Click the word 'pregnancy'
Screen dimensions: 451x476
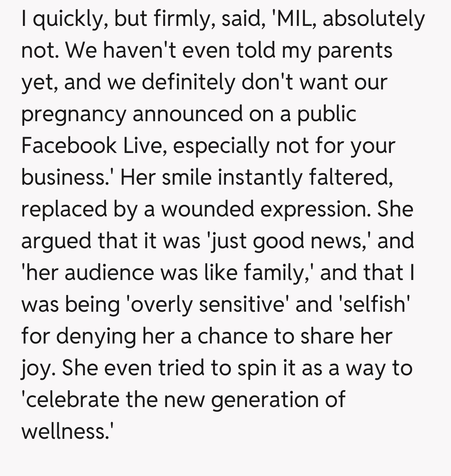point(73,114)
